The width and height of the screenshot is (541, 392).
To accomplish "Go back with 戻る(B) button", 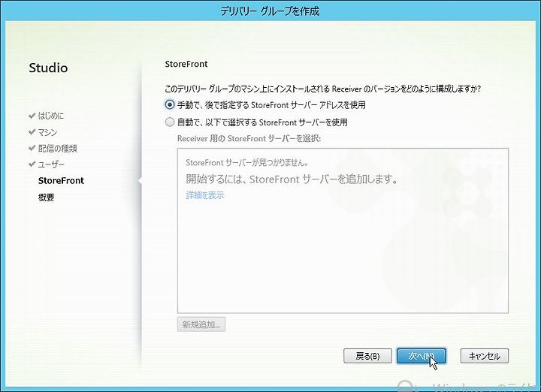I will (x=367, y=356).
